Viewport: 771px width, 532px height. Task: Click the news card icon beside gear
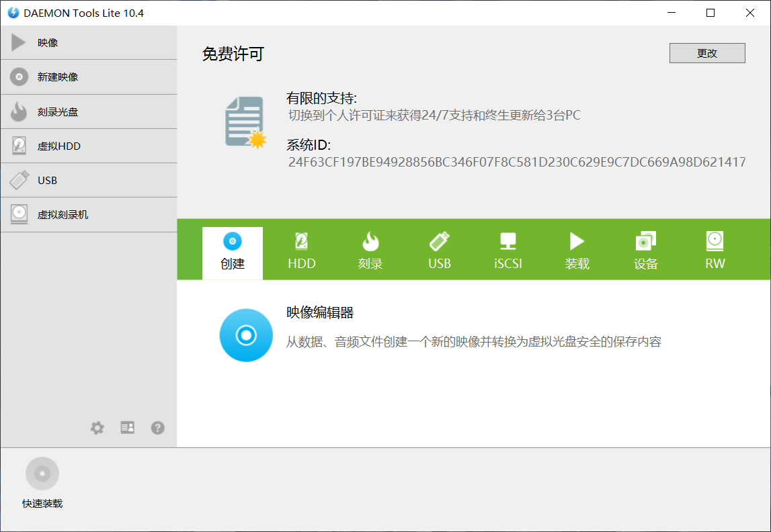coord(127,427)
